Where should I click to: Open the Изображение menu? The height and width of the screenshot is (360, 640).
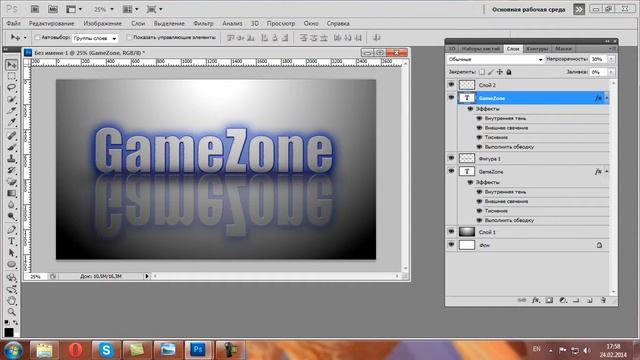coord(102,23)
